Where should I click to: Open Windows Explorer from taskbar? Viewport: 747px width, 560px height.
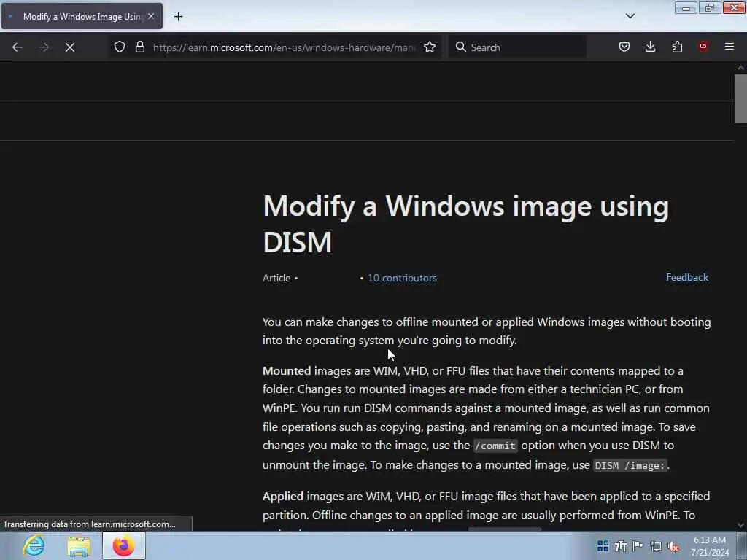[x=79, y=546]
